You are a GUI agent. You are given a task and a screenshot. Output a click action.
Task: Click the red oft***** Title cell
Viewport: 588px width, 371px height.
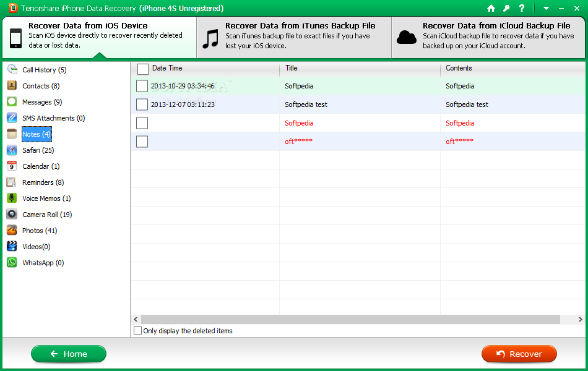(x=298, y=142)
